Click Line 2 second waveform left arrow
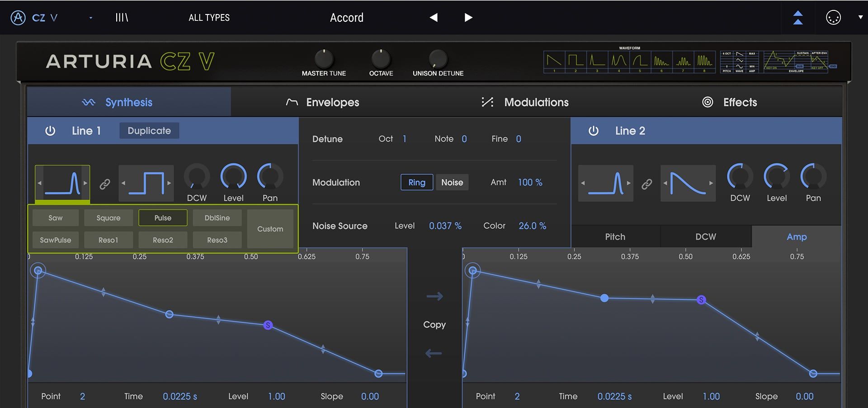The image size is (868, 408). click(665, 183)
